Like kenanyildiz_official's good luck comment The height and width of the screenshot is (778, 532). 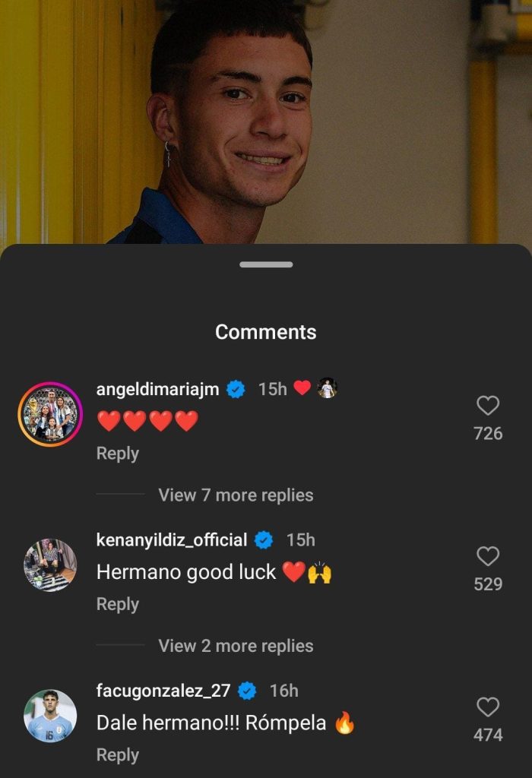[487, 557]
